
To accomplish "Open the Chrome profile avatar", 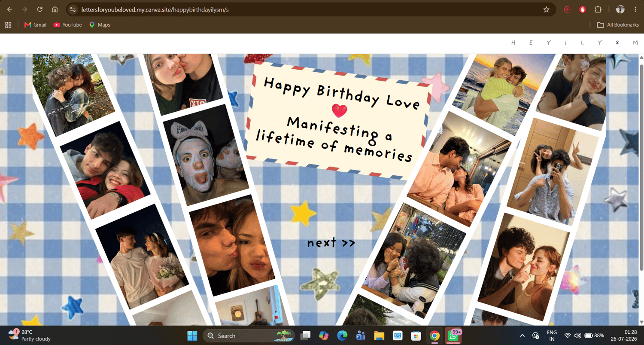I will click(x=620, y=9).
